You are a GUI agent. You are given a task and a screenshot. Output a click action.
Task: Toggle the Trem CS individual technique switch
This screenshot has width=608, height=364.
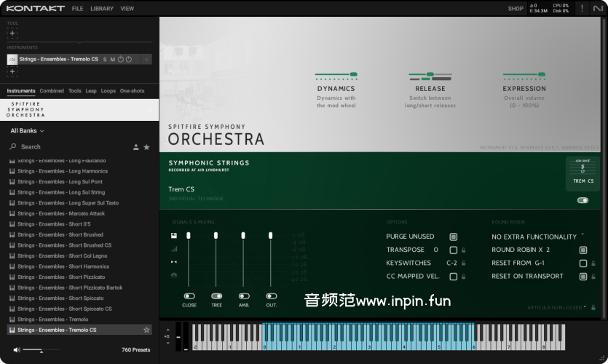583,200
